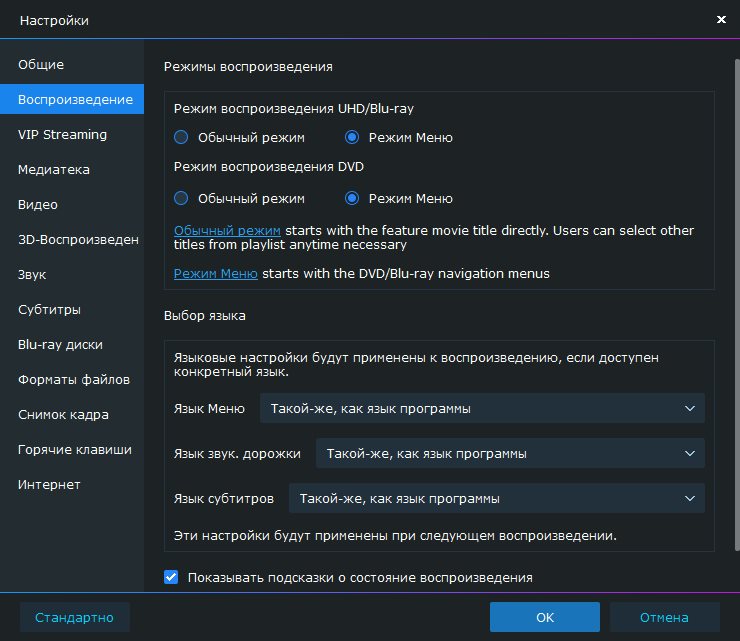The image size is (740, 641).
Task: Open the Язык субтитров dropdown
Action: click(497, 498)
